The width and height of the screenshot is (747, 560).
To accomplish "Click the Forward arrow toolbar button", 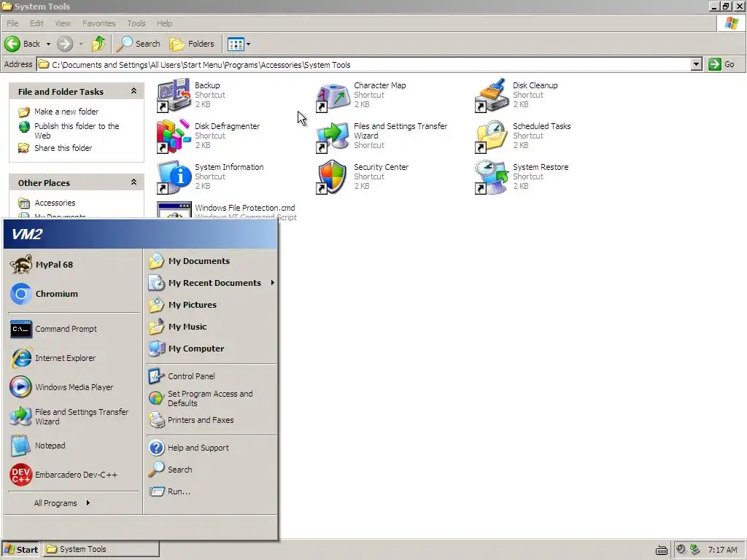I will point(65,44).
